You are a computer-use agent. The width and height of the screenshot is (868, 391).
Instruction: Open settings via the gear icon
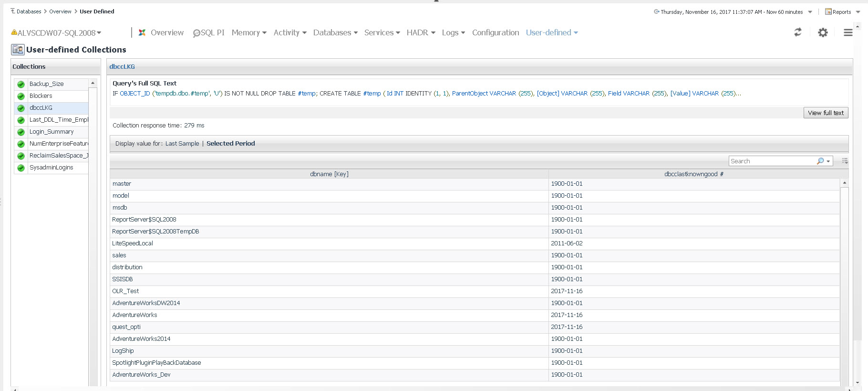(x=823, y=32)
